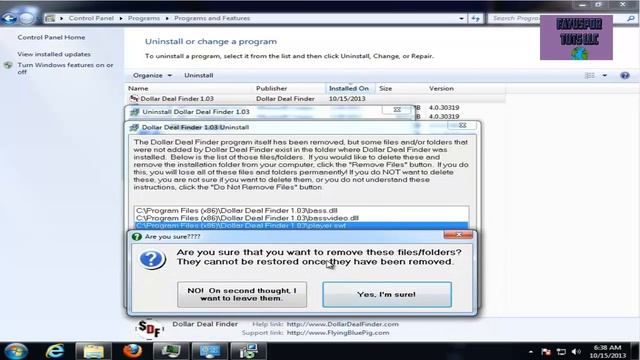Open help with the blue question icon
Screen dimensions: 640x360
click(x=624, y=76)
